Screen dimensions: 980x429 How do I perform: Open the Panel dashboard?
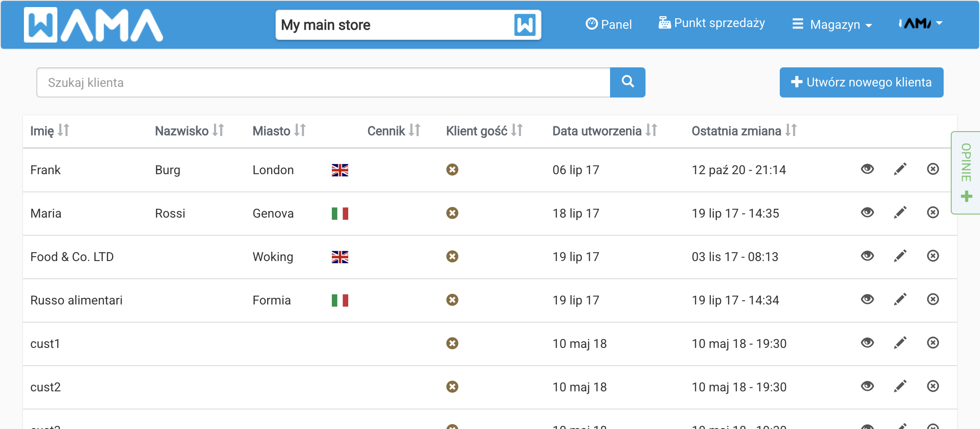(x=608, y=24)
